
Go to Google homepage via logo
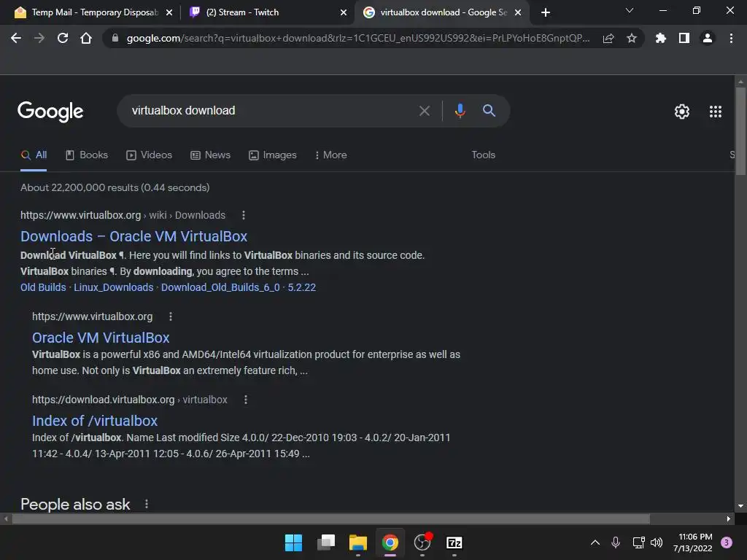50,112
